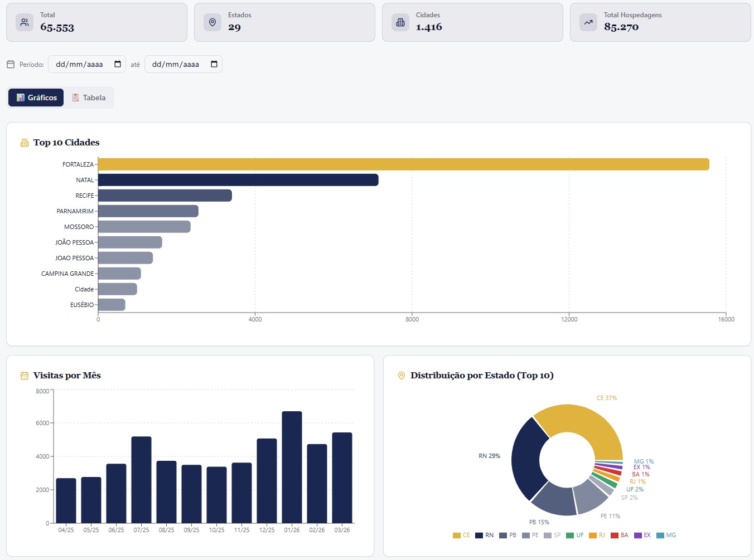Image resolution: width=754 pixels, height=560 pixels.
Task: Click the 'Visitas por Mês' heading
Action: pos(67,376)
